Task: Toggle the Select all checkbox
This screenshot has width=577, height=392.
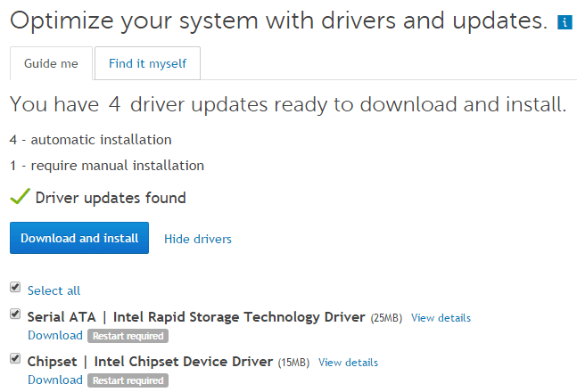Action: [15, 288]
